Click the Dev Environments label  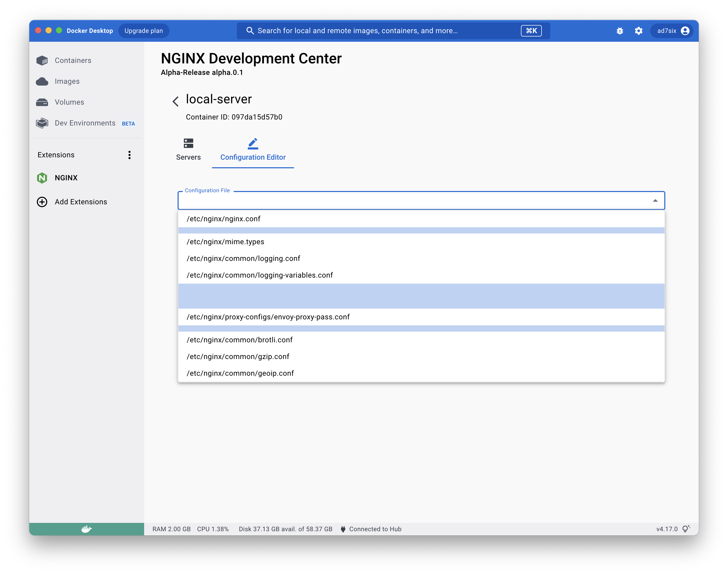click(85, 123)
